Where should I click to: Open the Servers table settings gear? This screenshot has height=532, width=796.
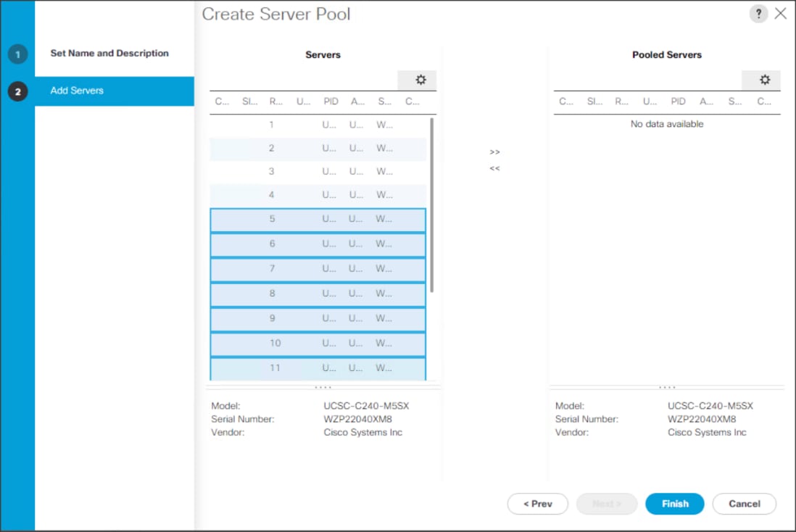419,80
